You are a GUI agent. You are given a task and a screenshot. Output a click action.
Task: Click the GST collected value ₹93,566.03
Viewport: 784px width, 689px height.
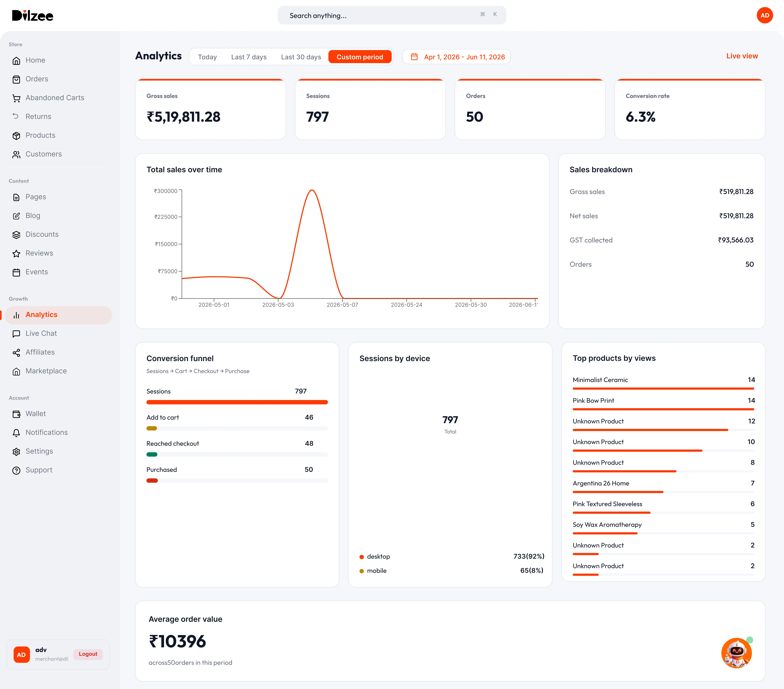[x=736, y=240]
